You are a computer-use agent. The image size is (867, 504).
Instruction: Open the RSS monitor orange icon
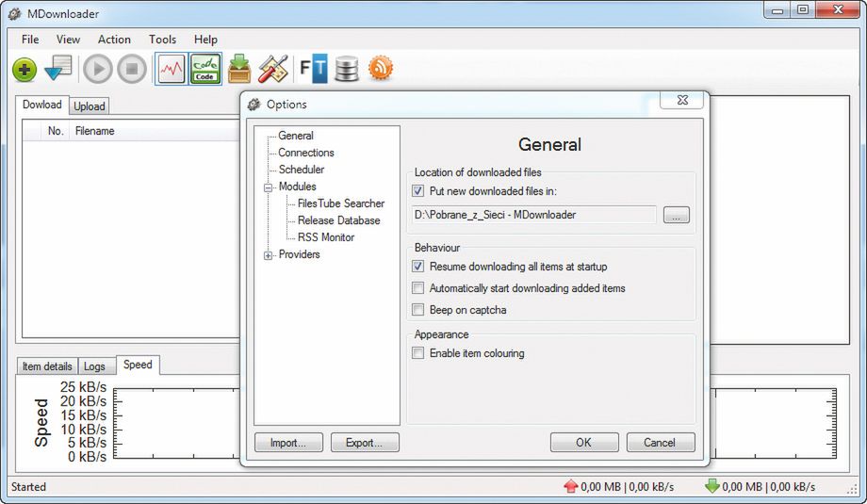coord(381,69)
